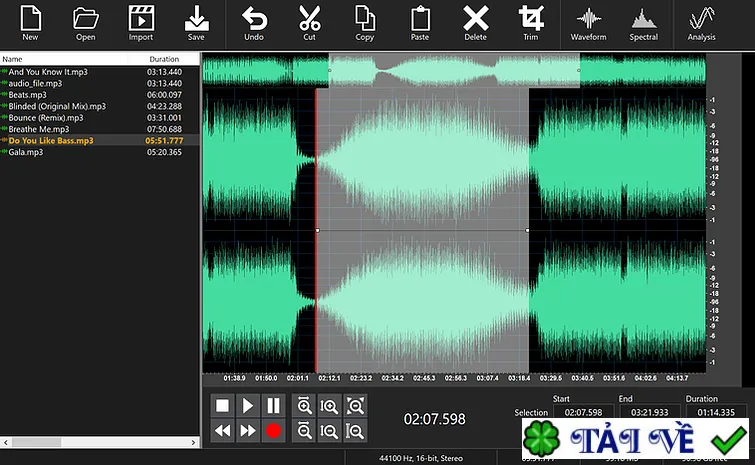755x465 pixels.
Task: Click the overview highlighted region right handle
Action: pyautogui.click(x=579, y=70)
